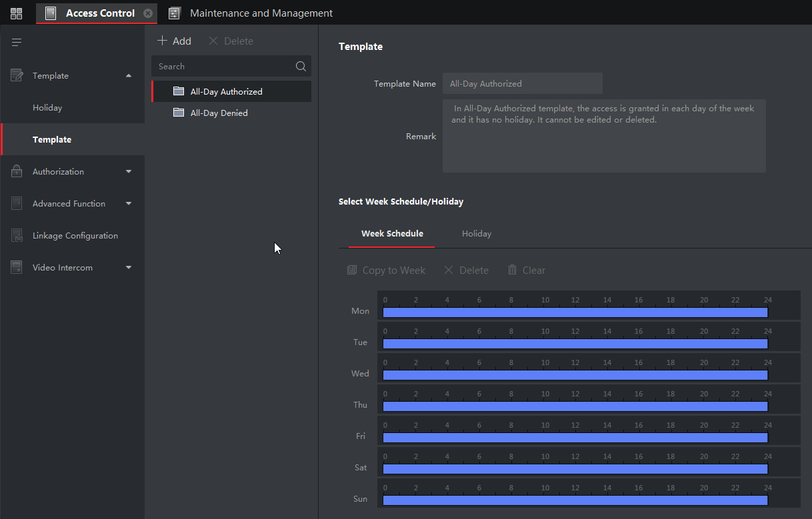Click the Video Intercom sidebar icon
The width and height of the screenshot is (812, 519).
click(x=17, y=268)
